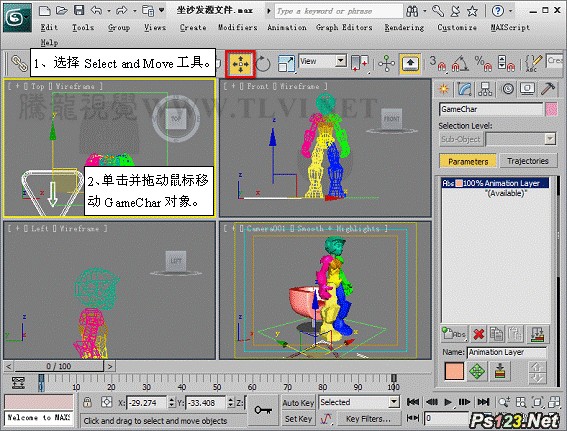Click the Select and Link chain icon
The width and height of the screenshot is (567, 431).
(x=19, y=63)
